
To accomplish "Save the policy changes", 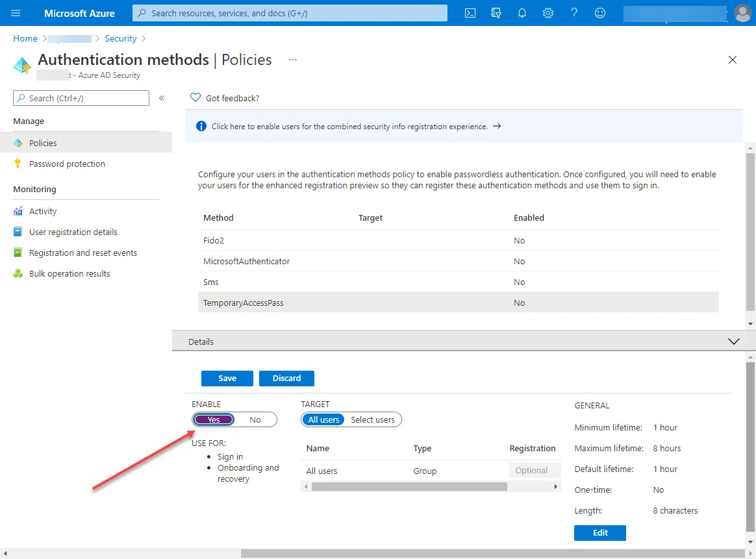I will click(x=227, y=379).
